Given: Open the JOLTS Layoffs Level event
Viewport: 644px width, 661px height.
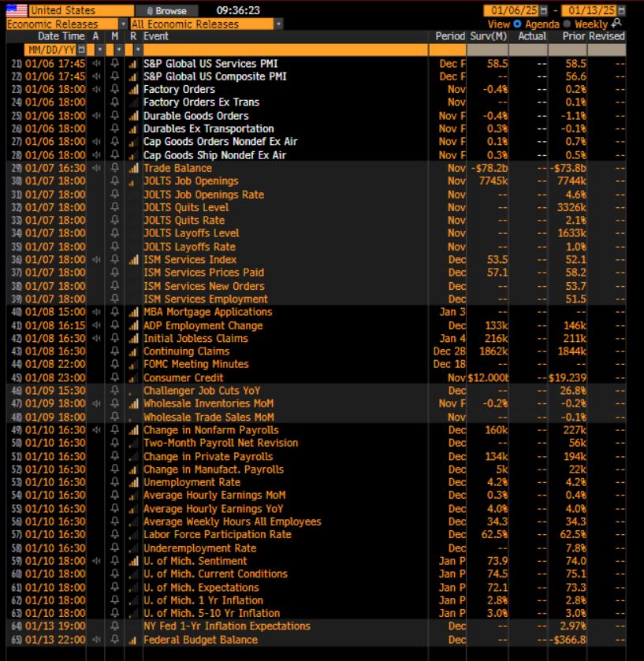Looking at the screenshot, I should point(191,233).
